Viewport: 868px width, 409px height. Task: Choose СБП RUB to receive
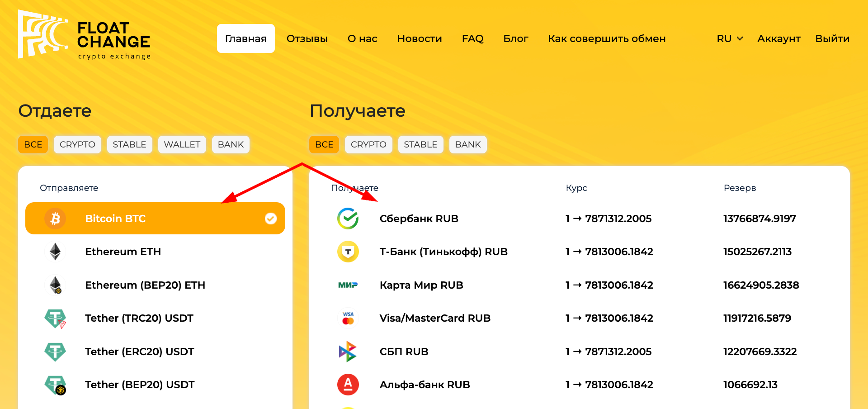[x=580, y=352]
